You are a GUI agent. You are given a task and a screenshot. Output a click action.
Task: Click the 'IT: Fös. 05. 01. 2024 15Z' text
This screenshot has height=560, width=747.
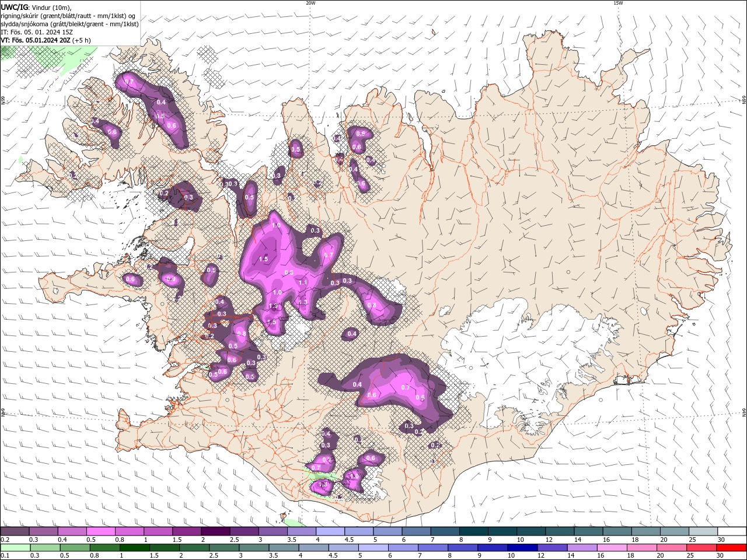pos(36,32)
